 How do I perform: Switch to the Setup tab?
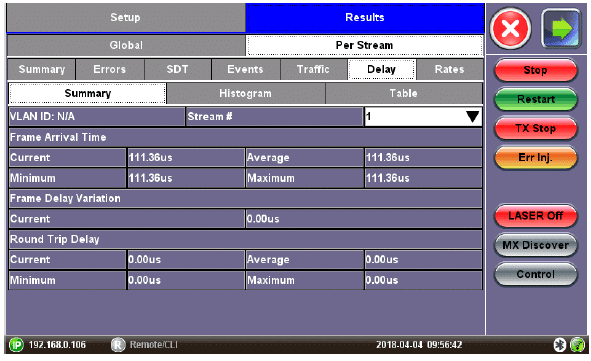126,17
